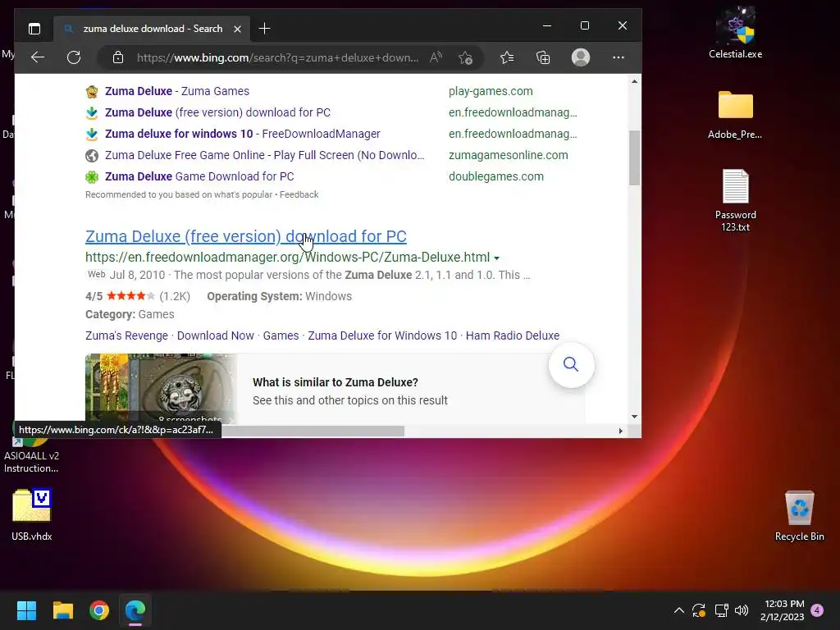The height and width of the screenshot is (630, 840).
Task: Select the Recycle Bin desktop icon
Action: pyautogui.click(x=799, y=517)
